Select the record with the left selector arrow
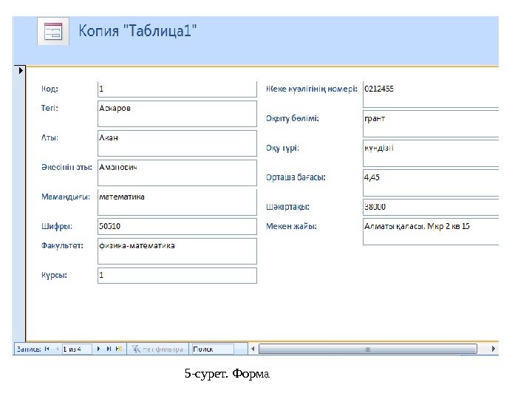This screenshot has width=532, height=399. pos(21,71)
